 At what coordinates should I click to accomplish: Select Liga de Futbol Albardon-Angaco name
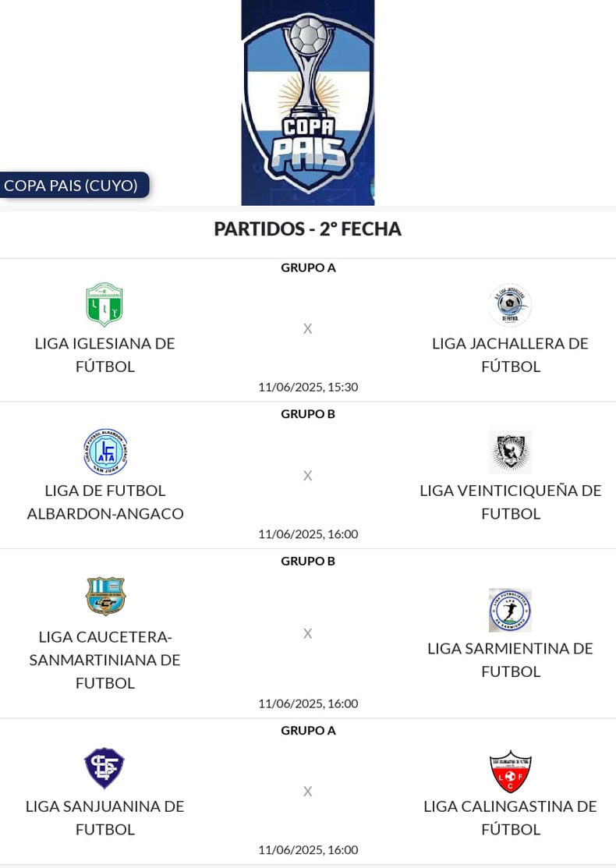[x=105, y=502]
